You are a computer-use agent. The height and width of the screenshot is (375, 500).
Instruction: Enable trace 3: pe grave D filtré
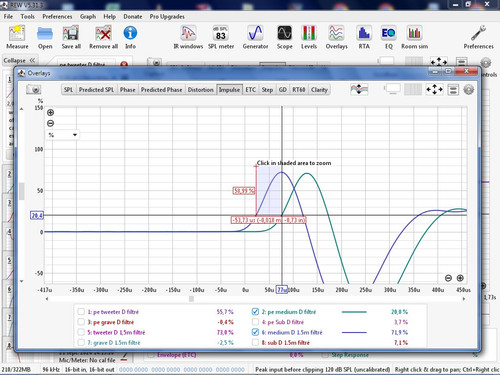click(81, 322)
